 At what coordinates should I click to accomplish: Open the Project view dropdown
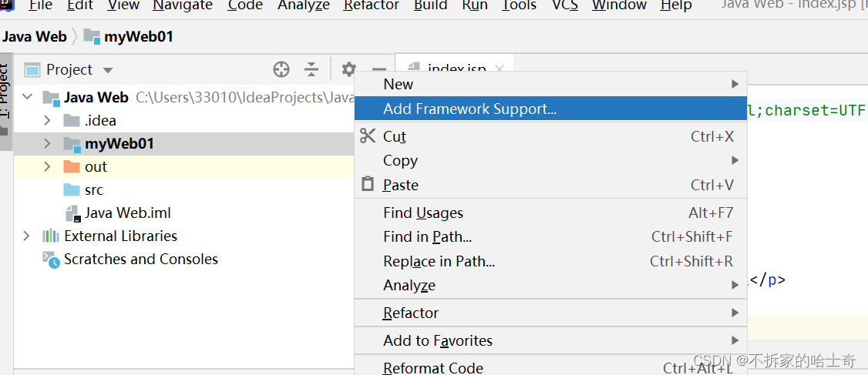pos(108,70)
